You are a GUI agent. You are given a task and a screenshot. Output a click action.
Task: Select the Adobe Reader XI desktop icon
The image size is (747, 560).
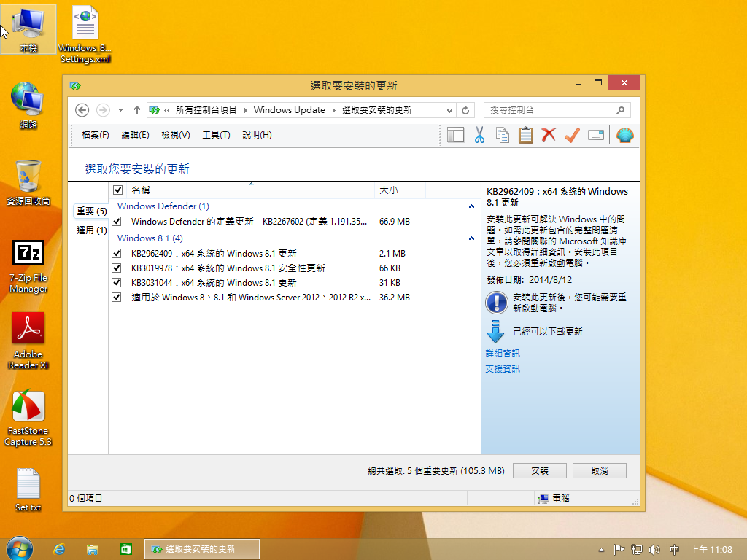(x=28, y=341)
